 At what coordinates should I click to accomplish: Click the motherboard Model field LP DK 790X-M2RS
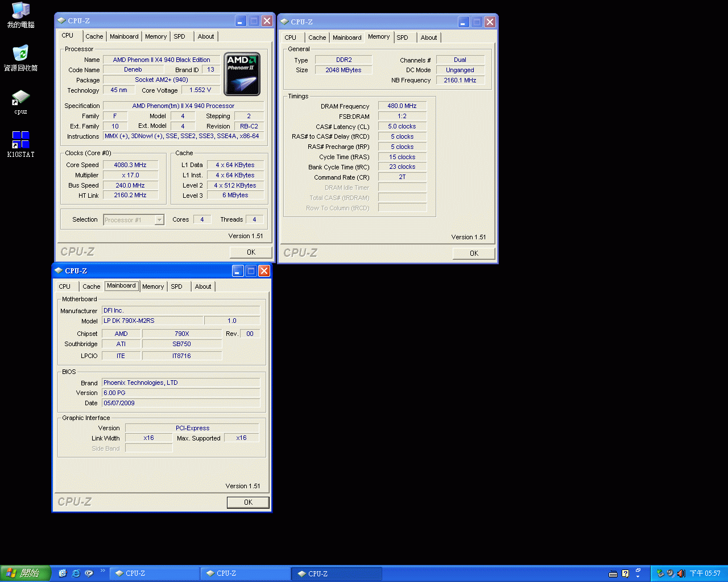click(x=152, y=321)
